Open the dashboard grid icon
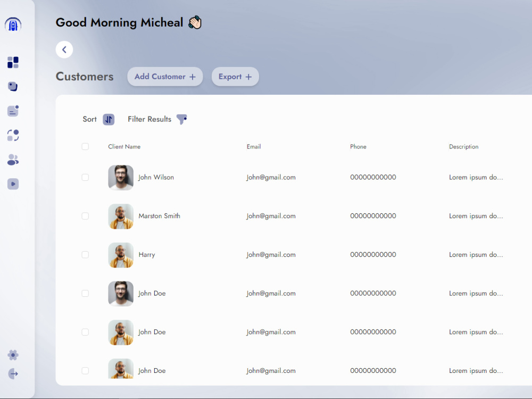 point(13,62)
